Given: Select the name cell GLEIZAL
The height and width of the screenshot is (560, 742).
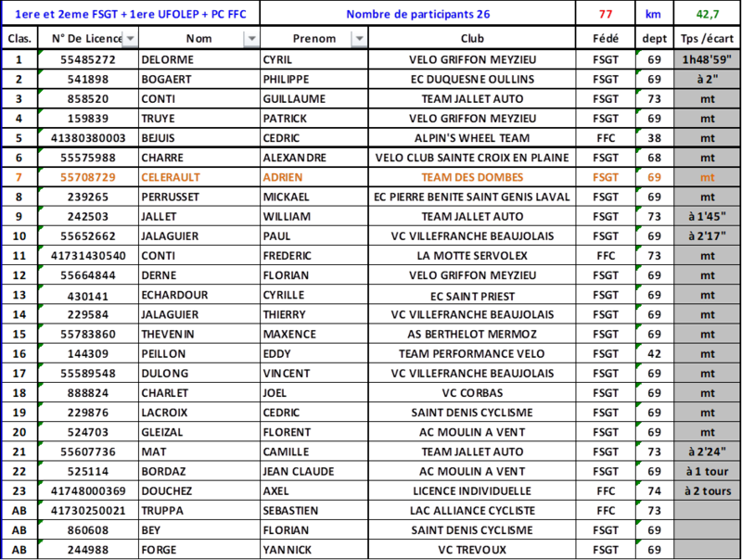Looking at the screenshot, I should [199, 432].
